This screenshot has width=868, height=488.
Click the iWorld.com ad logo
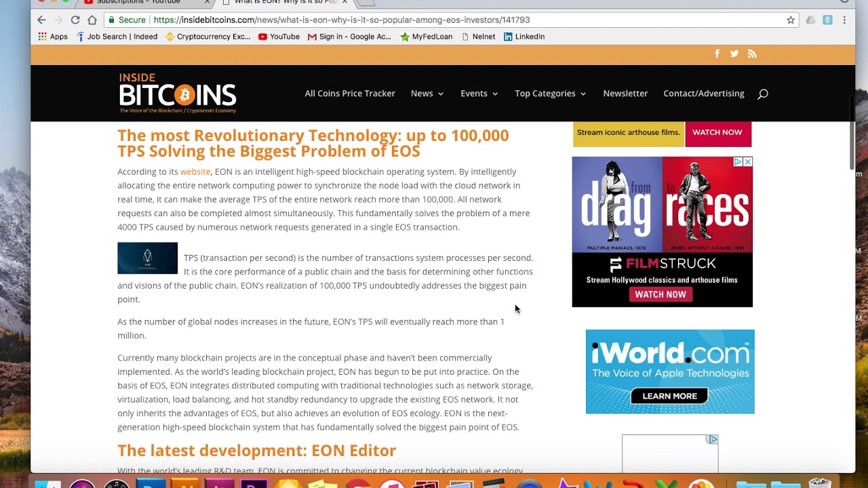669,353
